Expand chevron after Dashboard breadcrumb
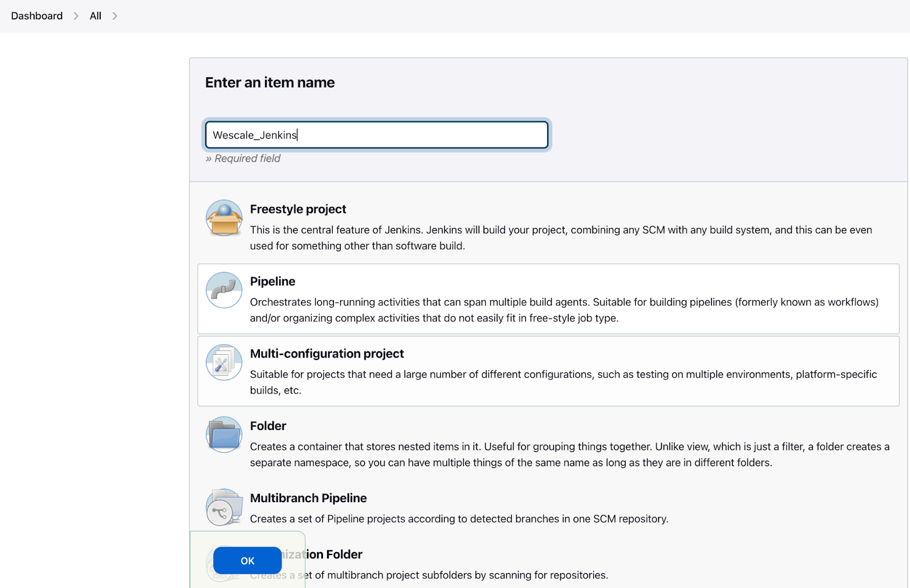Viewport: 910px width, 588px height. [x=76, y=16]
